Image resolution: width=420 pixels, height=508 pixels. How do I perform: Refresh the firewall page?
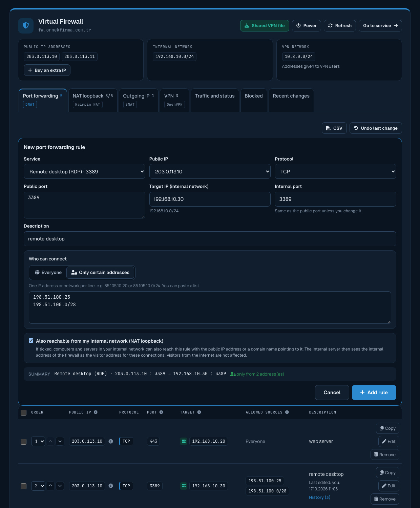pyautogui.click(x=340, y=26)
